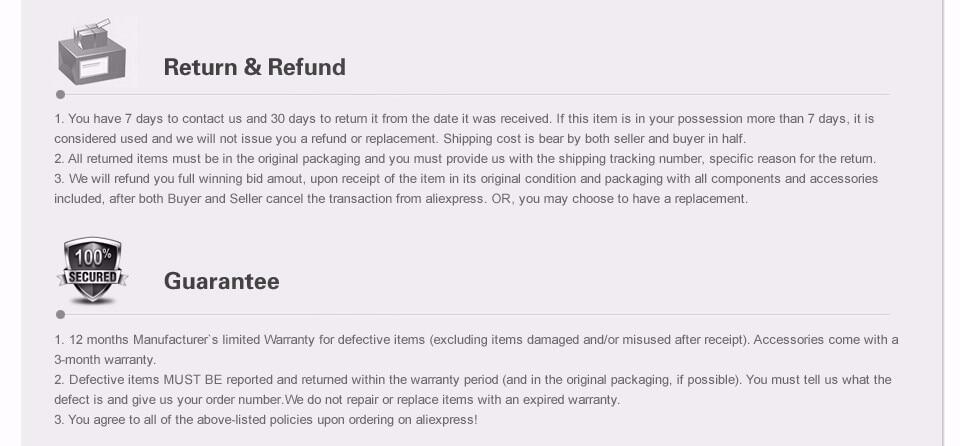The image size is (960, 446).
Task: Click 'Defective items MUST BE reported' line
Action: [473, 380]
